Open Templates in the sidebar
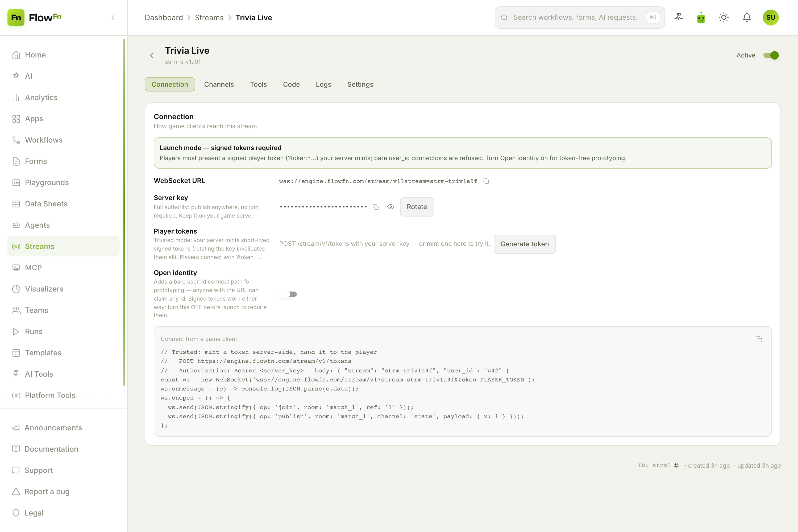 pos(64,353)
